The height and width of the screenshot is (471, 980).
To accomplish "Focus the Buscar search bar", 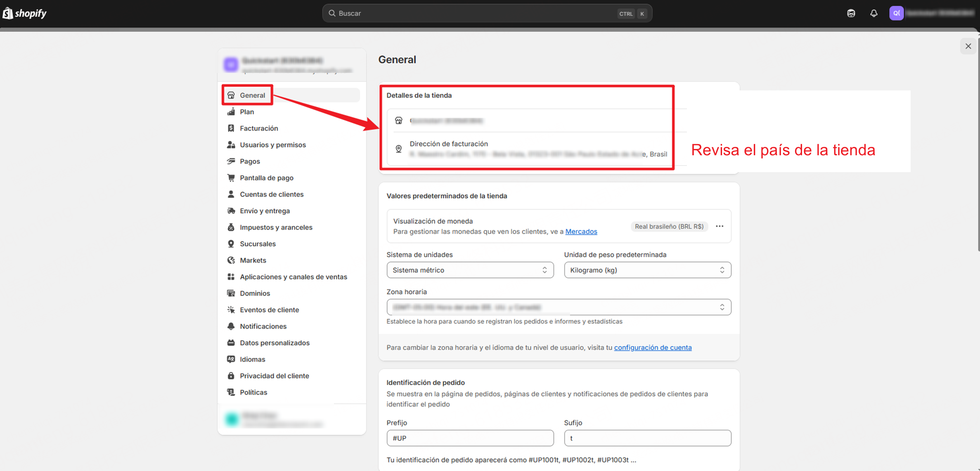I will 487,13.
